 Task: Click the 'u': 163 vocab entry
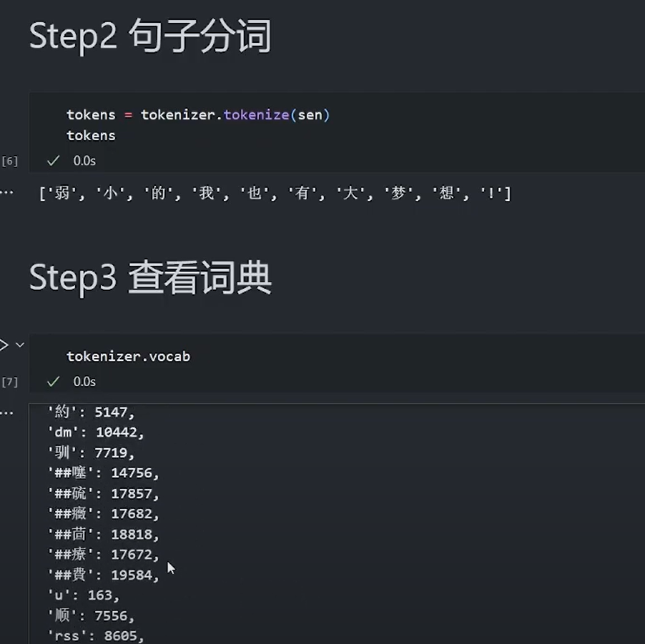pyautogui.click(x=84, y=595)
